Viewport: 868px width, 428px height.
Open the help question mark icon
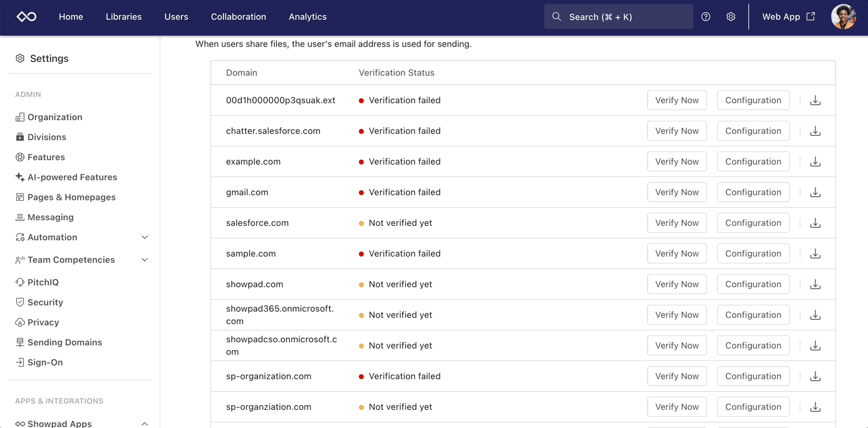click(x=706, y=17)
